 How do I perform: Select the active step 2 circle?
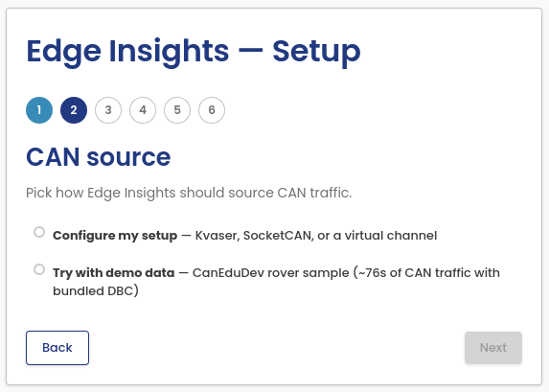coord(74,110)
